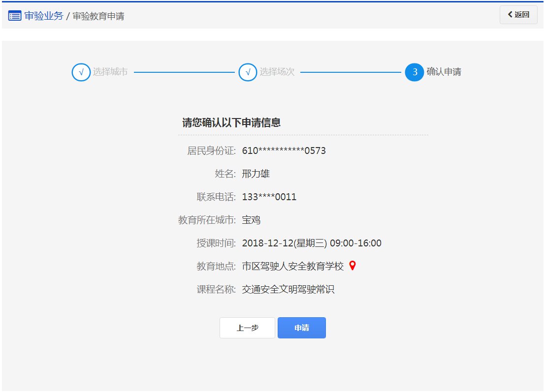The height and width of the screenshot is (392, 545).
Task: Click the masked ID number 610***0573
Action: pyautogui.click(x=284, y=151)
